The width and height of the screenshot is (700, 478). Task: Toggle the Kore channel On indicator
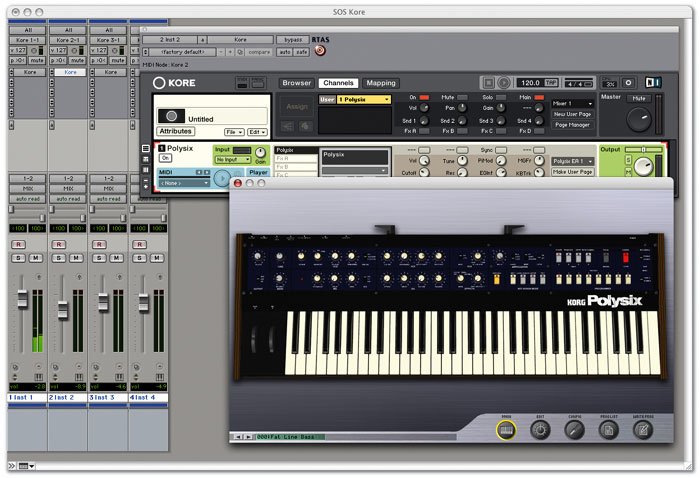(424, 97)
